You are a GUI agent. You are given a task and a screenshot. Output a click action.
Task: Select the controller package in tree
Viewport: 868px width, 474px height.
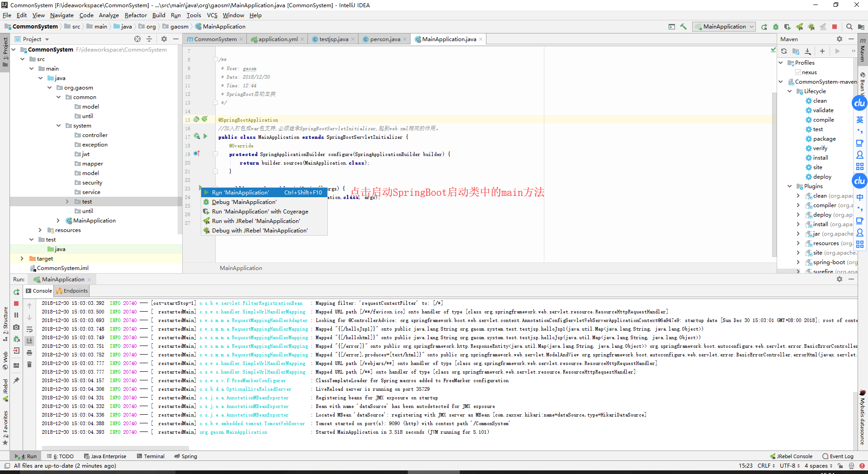pyautogui.click(x=94, y=135)
